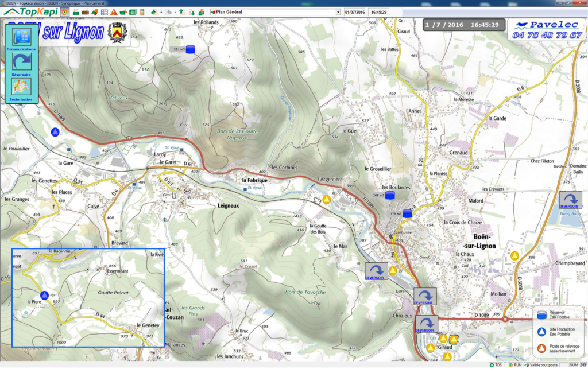588x373 pixels.
Task: Open the orange table list toolbar icon
Action: tap(105, 13)
